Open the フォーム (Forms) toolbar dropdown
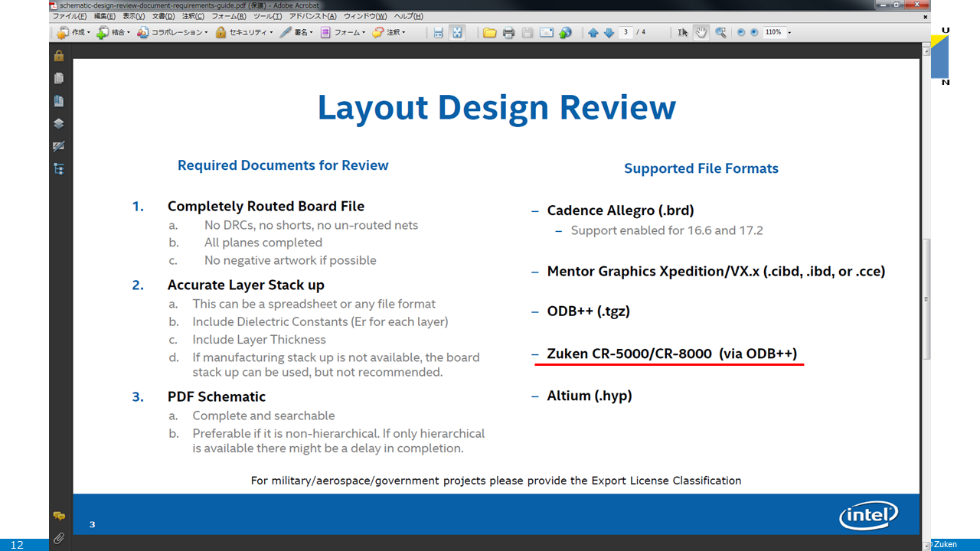 click(x=342, y=33)
